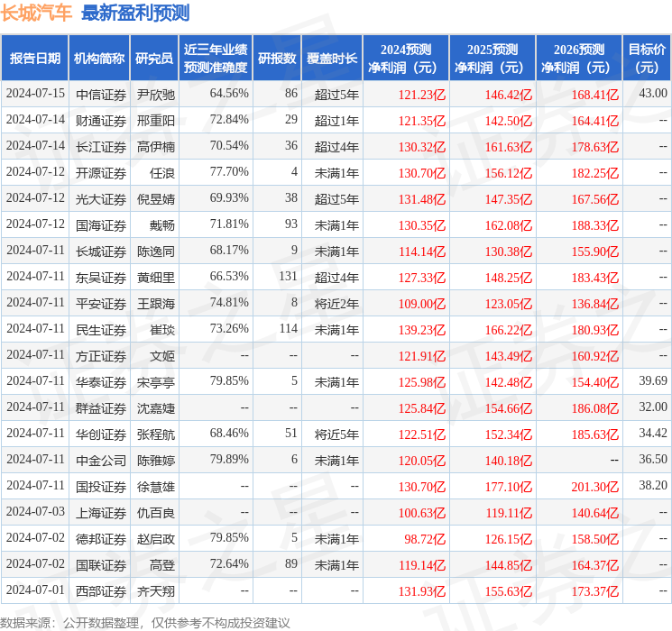This screenshot has width=672, height=631.
Task: Click the 数据来源 footnote text
Action: point(145,622)
